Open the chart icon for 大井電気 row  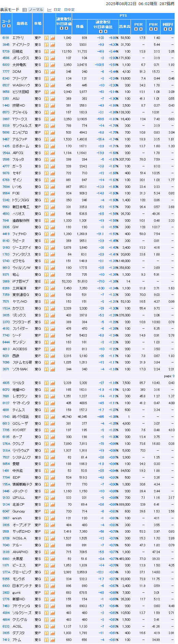(53, 65)
